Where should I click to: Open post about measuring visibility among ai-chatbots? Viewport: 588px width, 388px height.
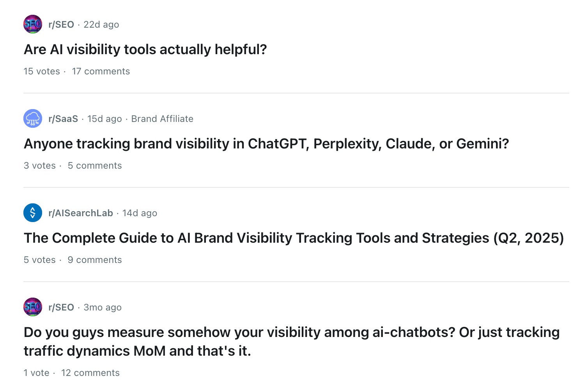coord(291,341)
